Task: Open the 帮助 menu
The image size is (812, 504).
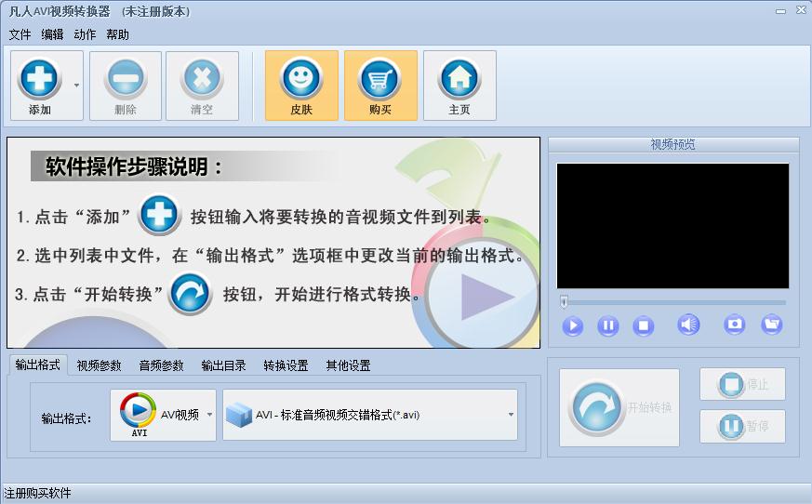Action: 117,34
